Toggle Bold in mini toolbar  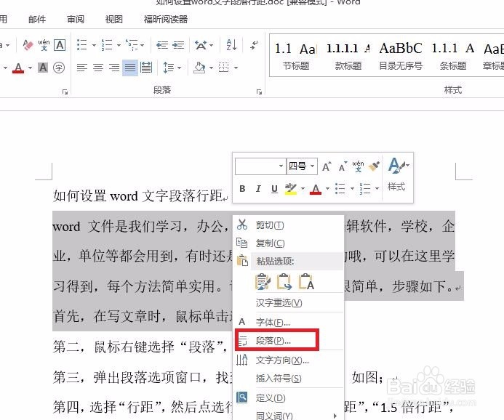[x=242, y=189]
